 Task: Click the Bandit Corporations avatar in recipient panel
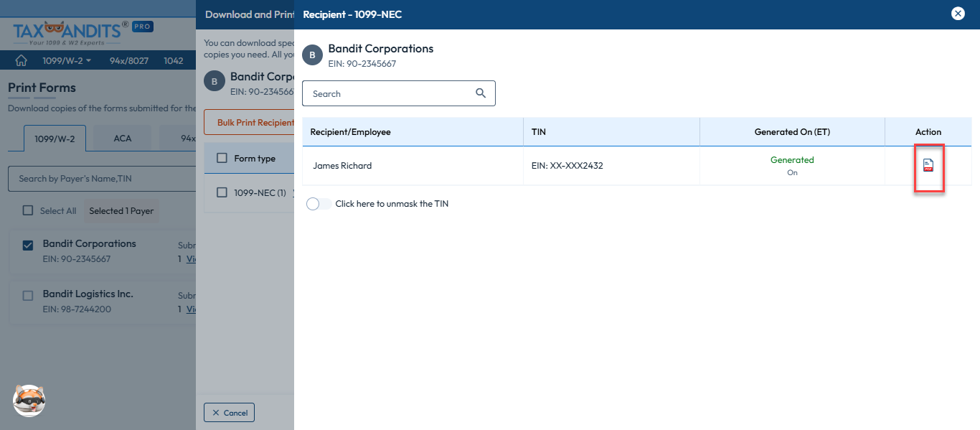coord(312,55)
